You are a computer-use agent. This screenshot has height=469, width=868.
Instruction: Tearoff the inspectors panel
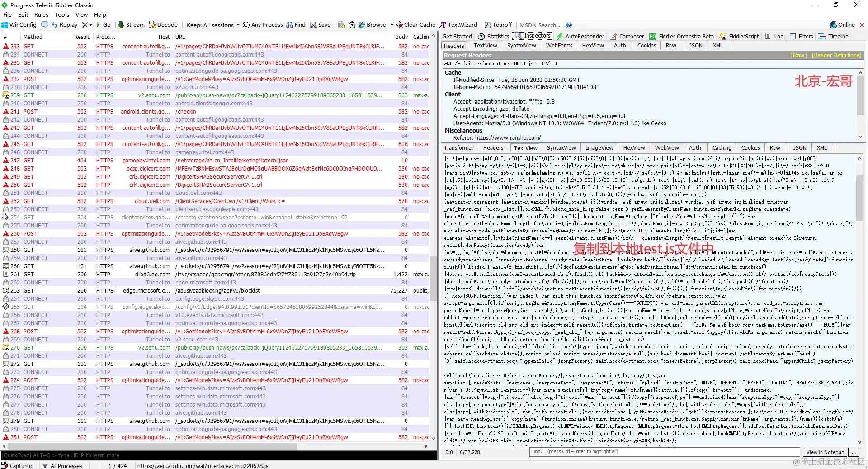(498, 25)
